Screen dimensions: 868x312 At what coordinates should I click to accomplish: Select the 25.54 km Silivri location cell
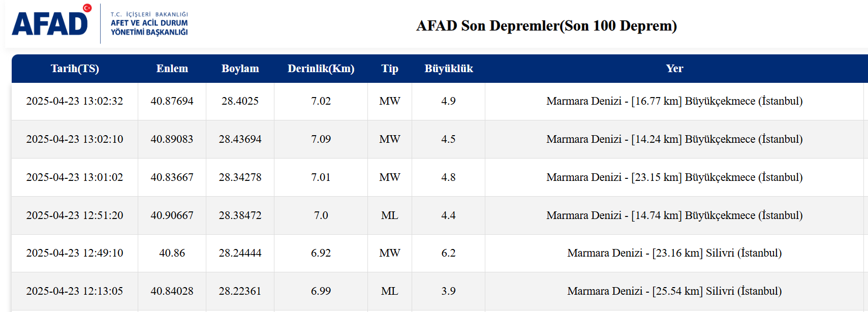tap(674, 291)
